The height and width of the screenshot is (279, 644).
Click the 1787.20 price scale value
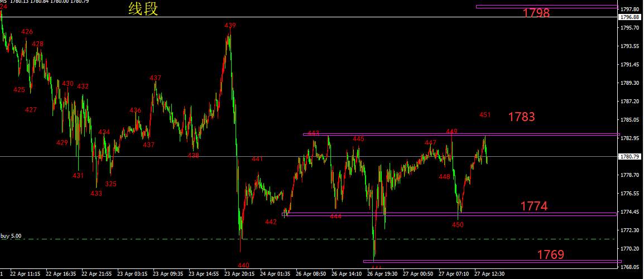(x=631, y=102)
